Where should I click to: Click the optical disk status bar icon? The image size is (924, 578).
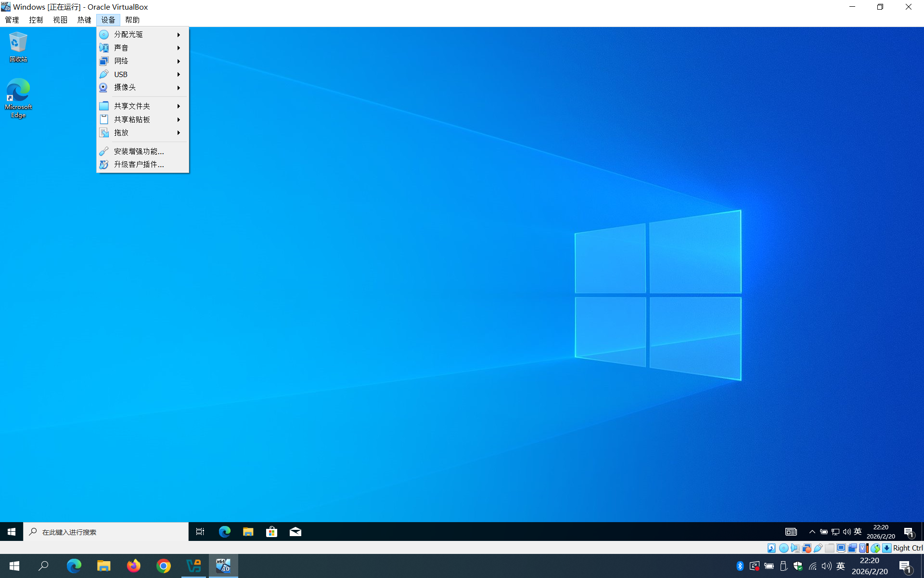784,548
